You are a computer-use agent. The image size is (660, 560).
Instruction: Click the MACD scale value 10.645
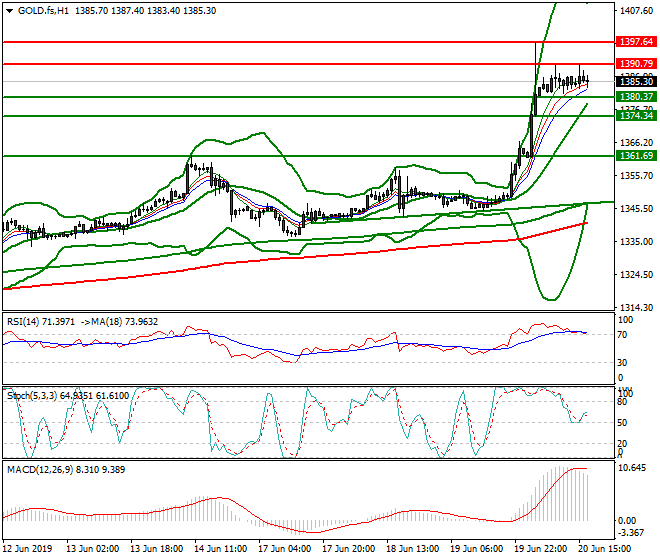[x=631, y=468]
